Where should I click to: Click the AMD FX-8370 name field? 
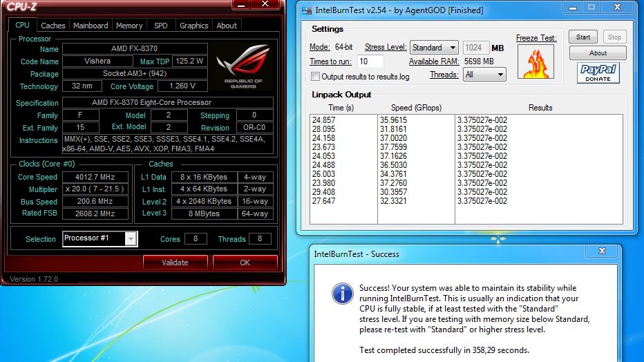pos(135,48)
